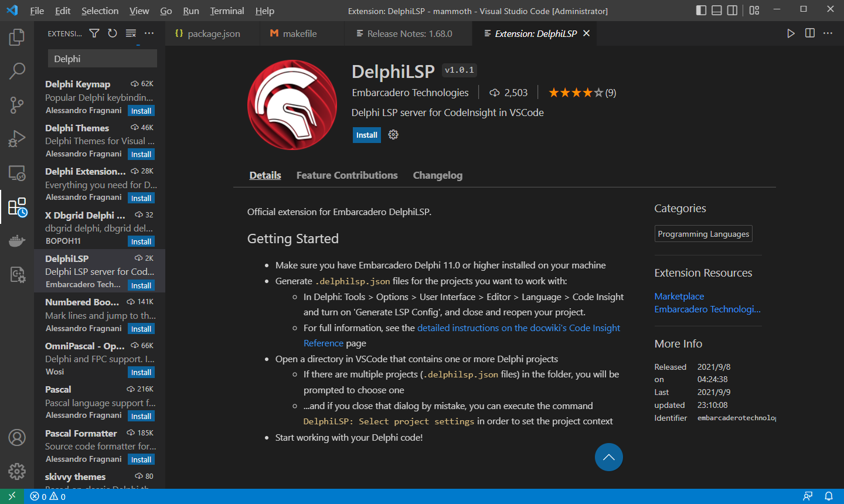Open Embarcadero Technologies resource link
This screenshot has width=844, height=504.
707,309
